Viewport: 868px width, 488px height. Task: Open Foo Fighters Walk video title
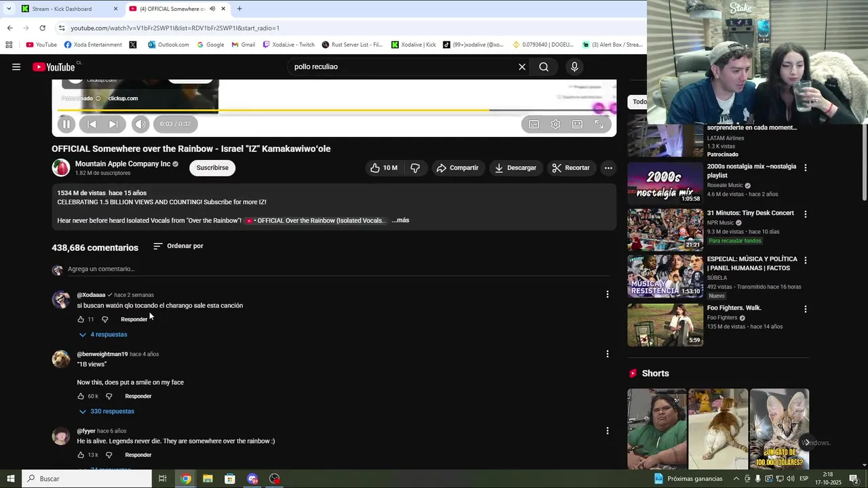click(x=734, y=308)
